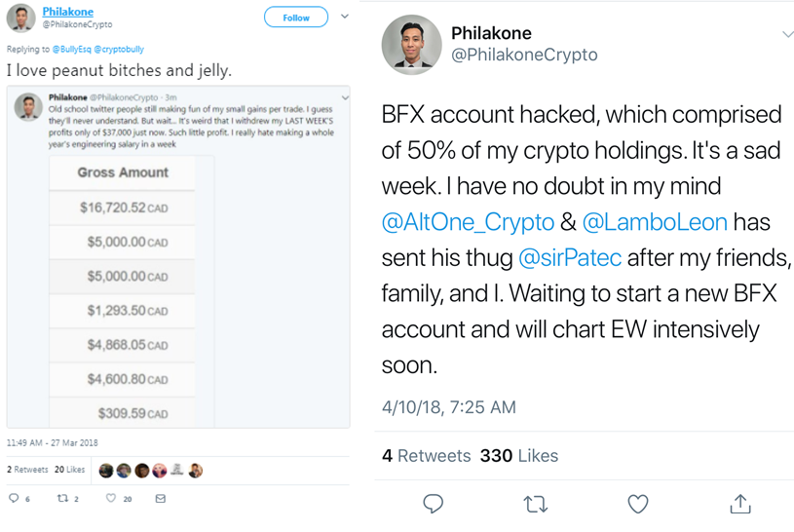Viewport: 794px width, 532px height.
Task: Click the envelope direct message icon
Action: pyautogui.click(x=161, y=499)
